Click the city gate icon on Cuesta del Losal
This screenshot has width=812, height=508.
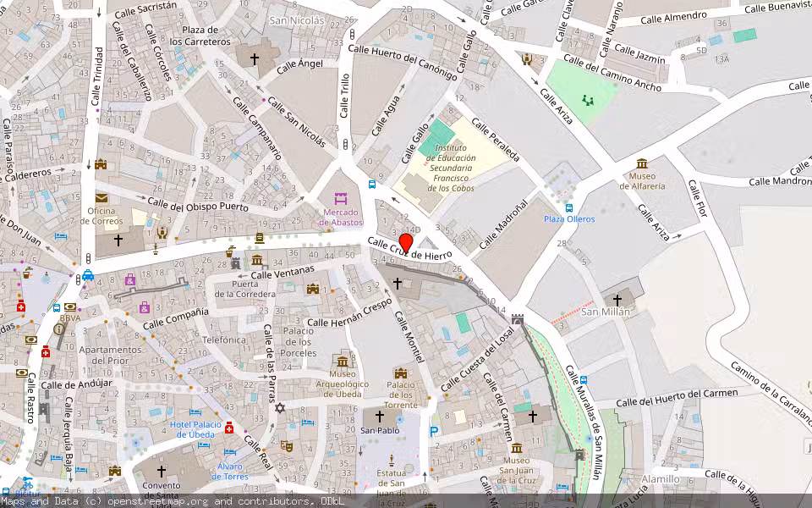(518, 319)
